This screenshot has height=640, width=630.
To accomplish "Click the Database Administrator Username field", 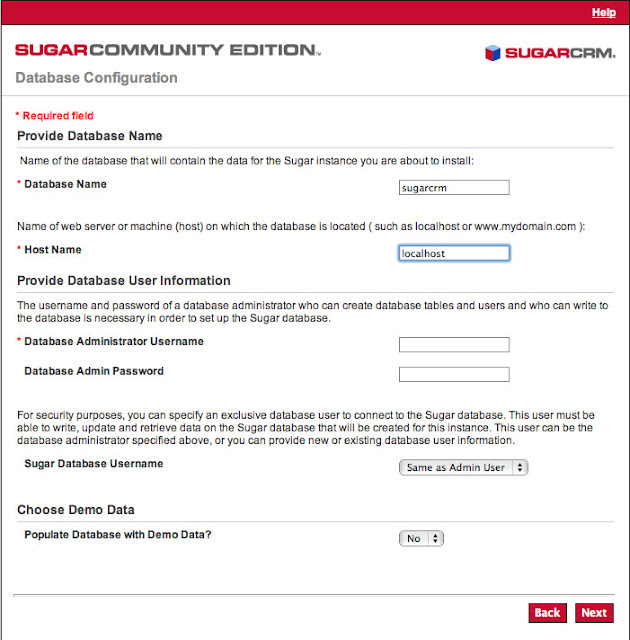I will point(454,344).
